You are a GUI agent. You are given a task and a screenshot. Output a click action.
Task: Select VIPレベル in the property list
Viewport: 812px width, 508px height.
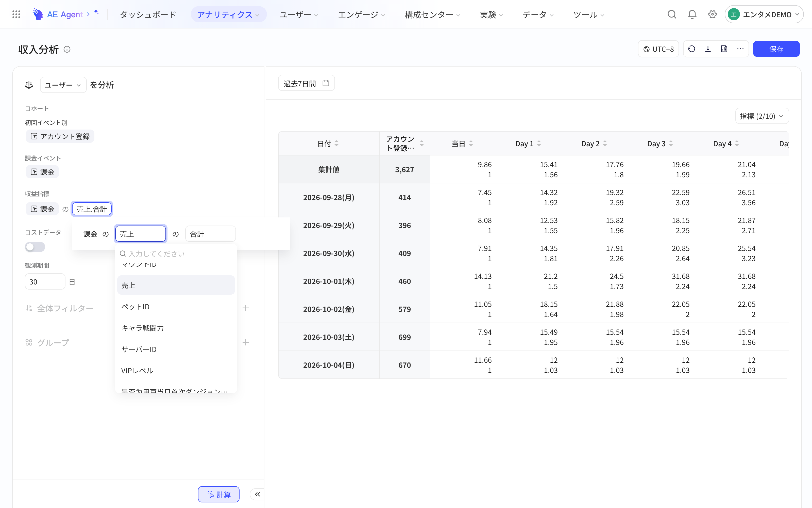pyautogui.click(x=176, y=371)
